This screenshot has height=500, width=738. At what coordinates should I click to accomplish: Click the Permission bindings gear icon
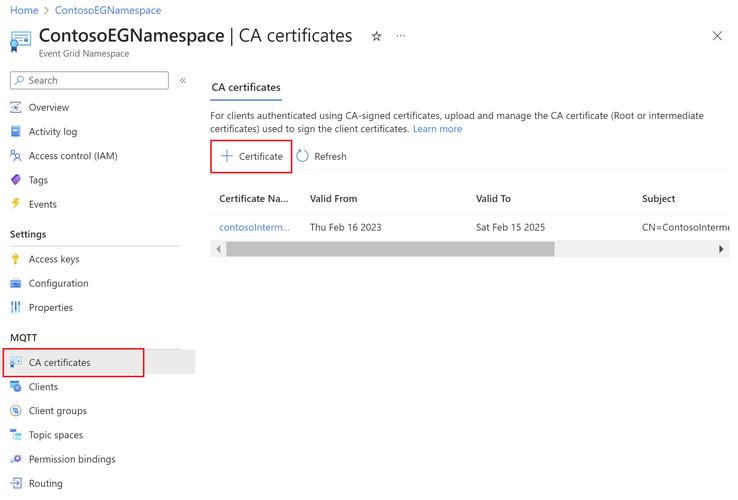tap(16, 459)
